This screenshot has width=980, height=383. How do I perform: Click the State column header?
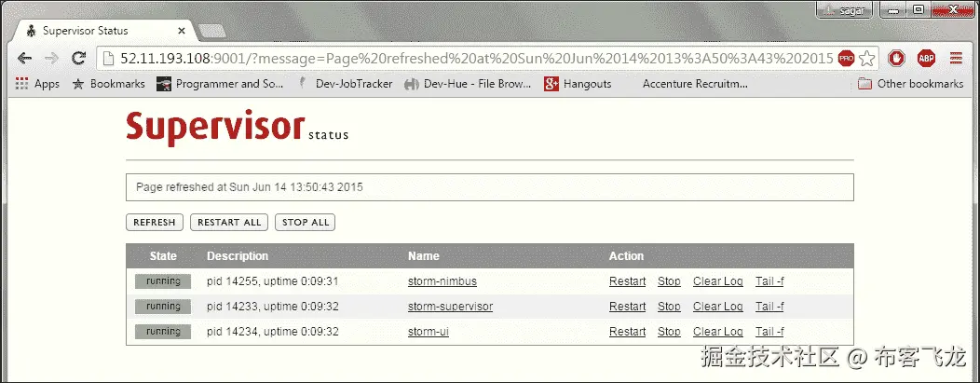click(163, 256)
